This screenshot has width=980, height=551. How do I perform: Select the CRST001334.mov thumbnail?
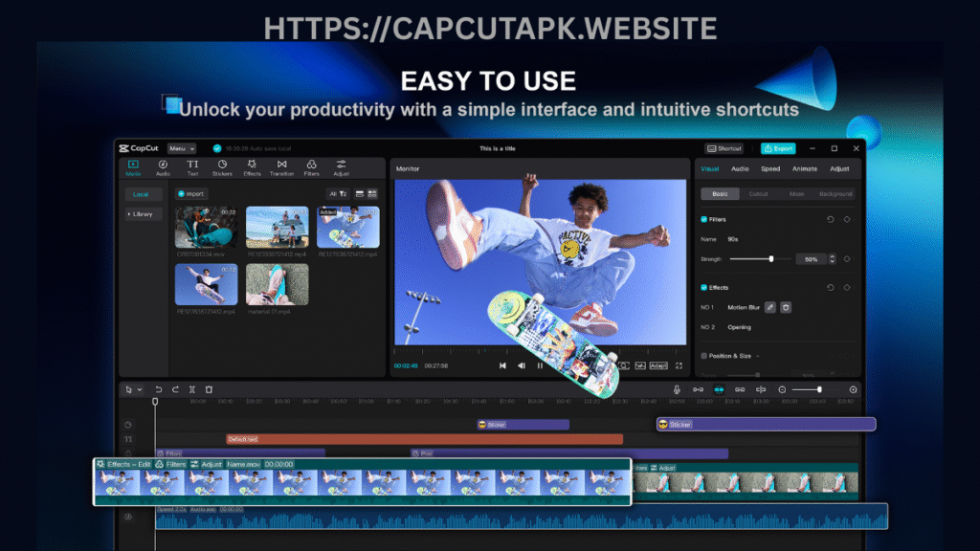tap(206, 227)
